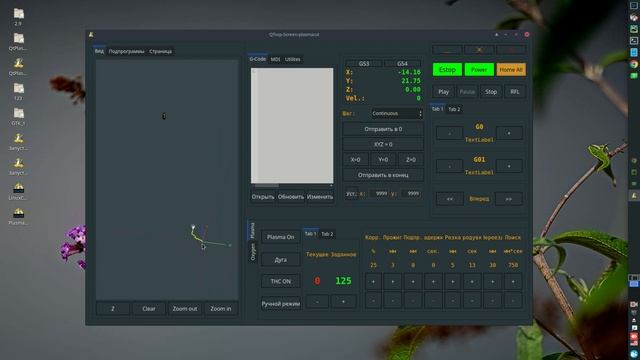Toggle the Дуга arc button
This screenshot has height=360, width=640.
(280, 260)
